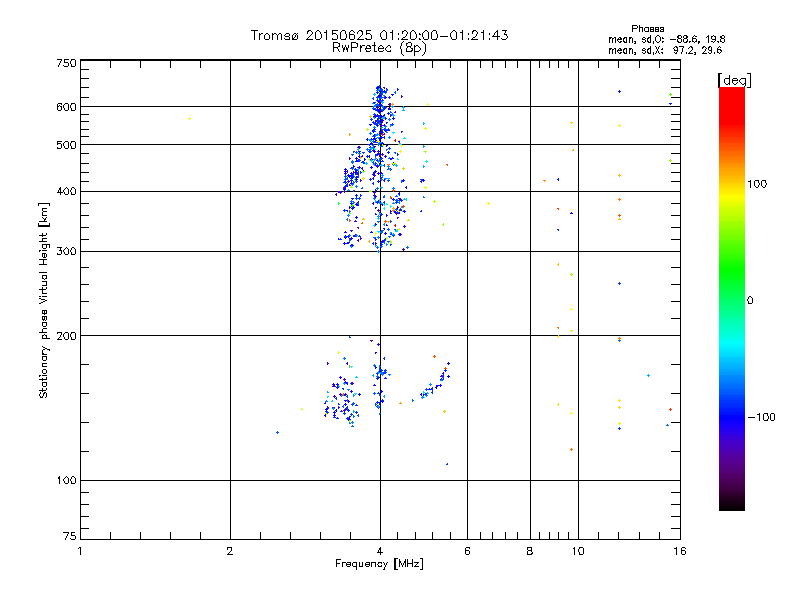Click the frequency axis label 8

(x=530, y=551)
